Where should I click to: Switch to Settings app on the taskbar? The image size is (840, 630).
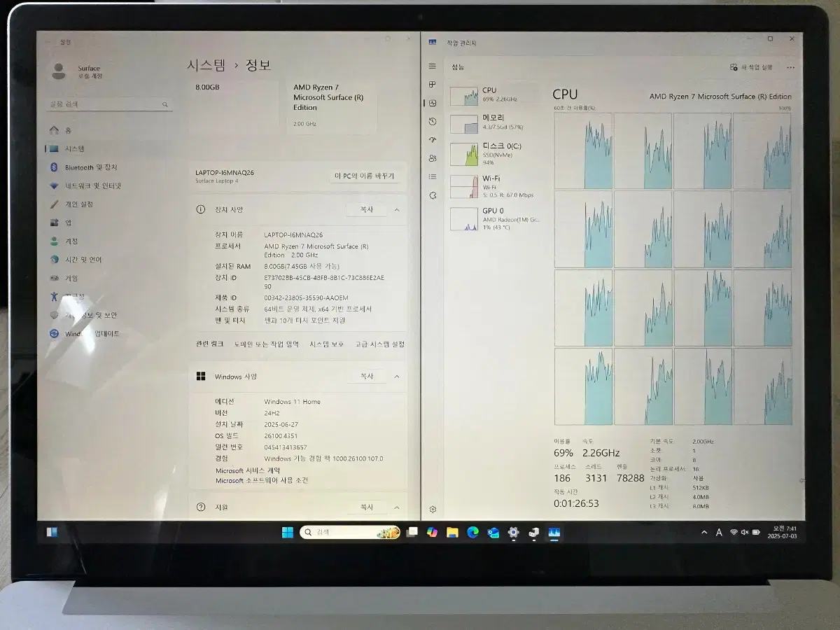coord(514,533)
